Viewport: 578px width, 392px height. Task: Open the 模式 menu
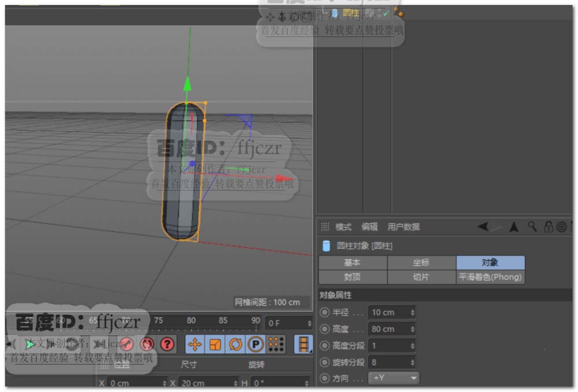tap(343, 227)
